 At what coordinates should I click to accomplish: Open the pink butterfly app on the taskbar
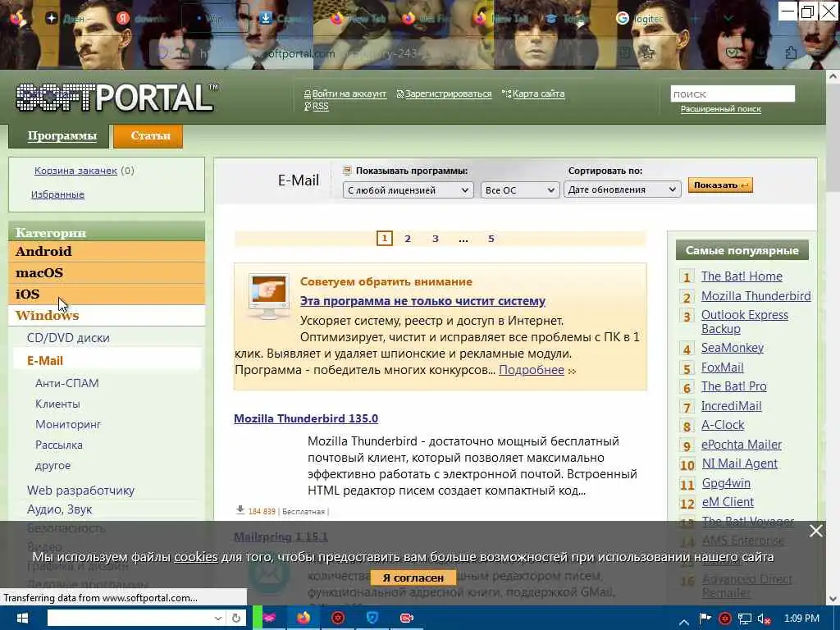point(269,619)
